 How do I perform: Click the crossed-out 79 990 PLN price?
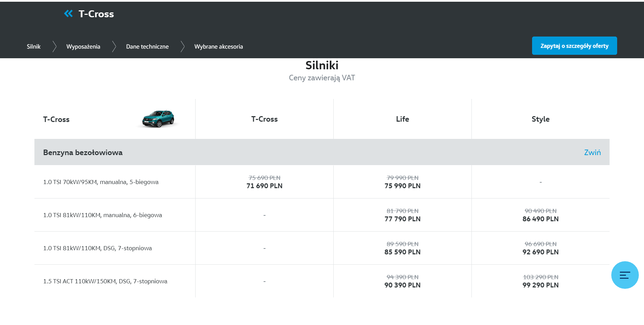[x=403, y=178]
